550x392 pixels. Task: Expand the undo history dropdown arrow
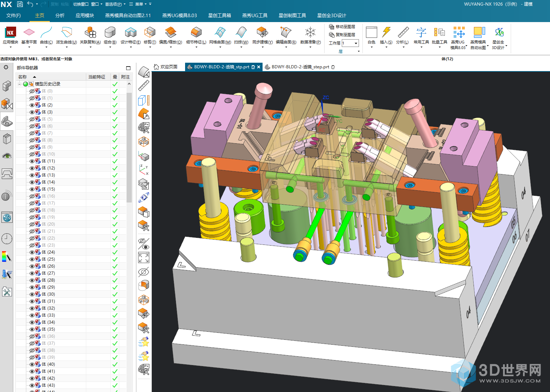coord(37,4)
